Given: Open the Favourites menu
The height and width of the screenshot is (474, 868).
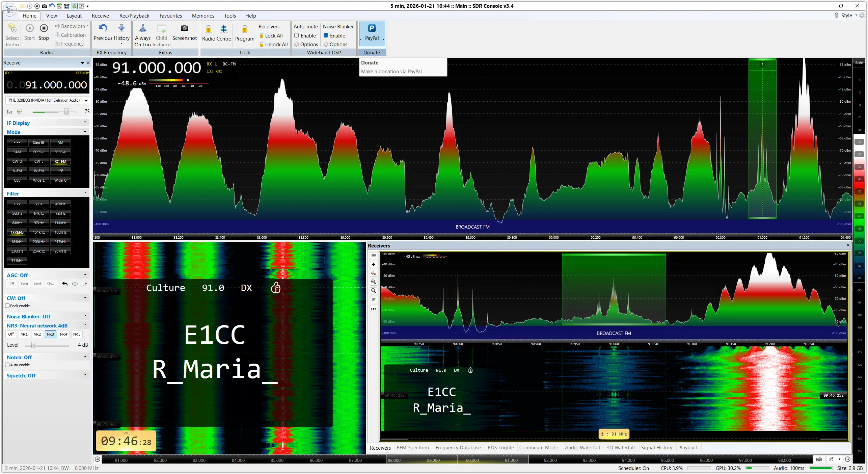Looking at the screenshot, I should coord(170,16).
